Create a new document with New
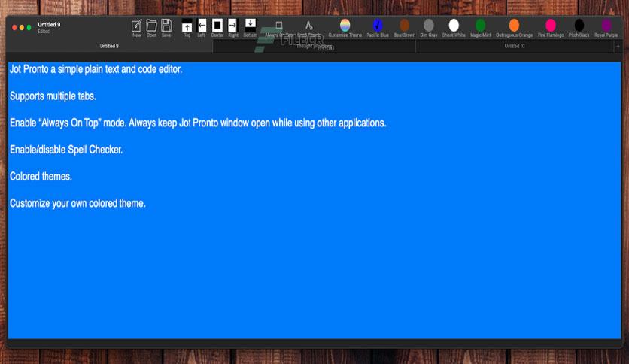This screenshot has width=629, height=364. tap(136, 26)
